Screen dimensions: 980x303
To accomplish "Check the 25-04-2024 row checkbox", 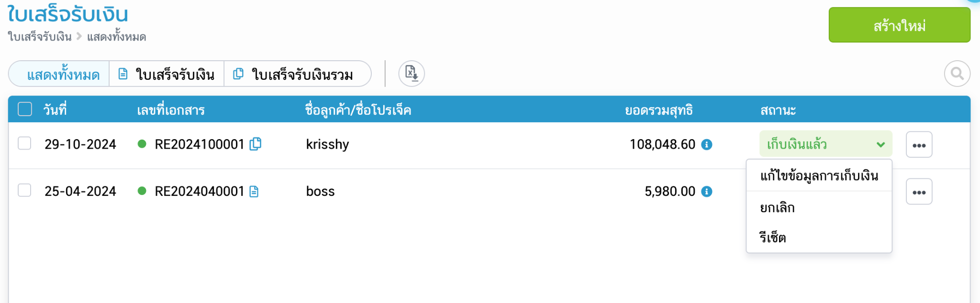I will pos(24,190).
